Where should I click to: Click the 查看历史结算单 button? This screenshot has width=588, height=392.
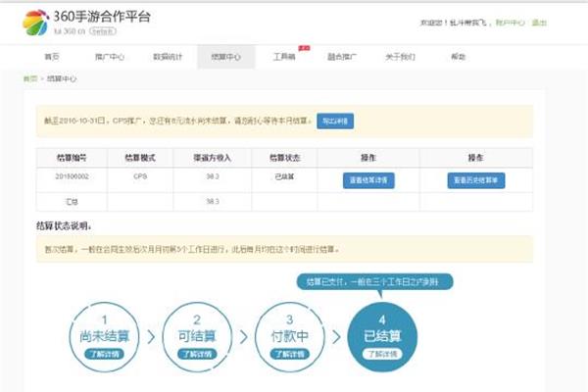click(476, 180)
